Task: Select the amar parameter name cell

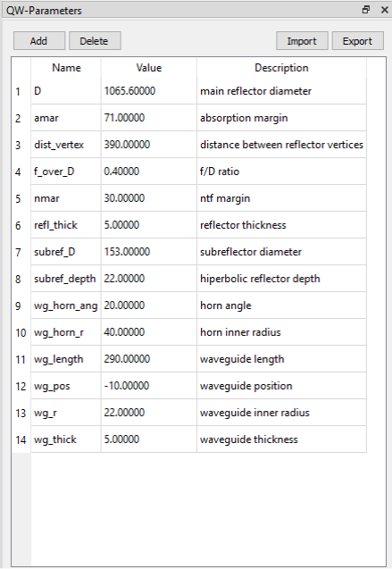Action: [66, 118]
